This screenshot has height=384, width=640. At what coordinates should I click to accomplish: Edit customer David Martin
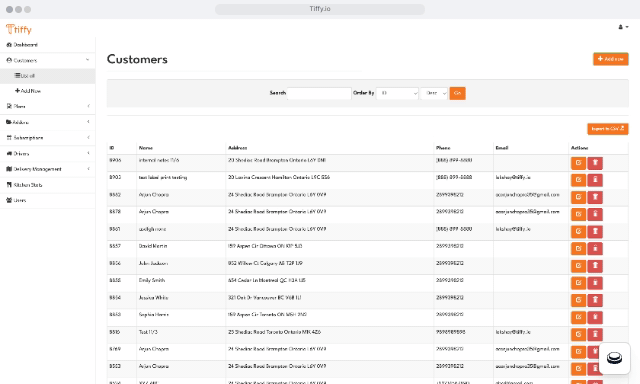coord(578,249)
